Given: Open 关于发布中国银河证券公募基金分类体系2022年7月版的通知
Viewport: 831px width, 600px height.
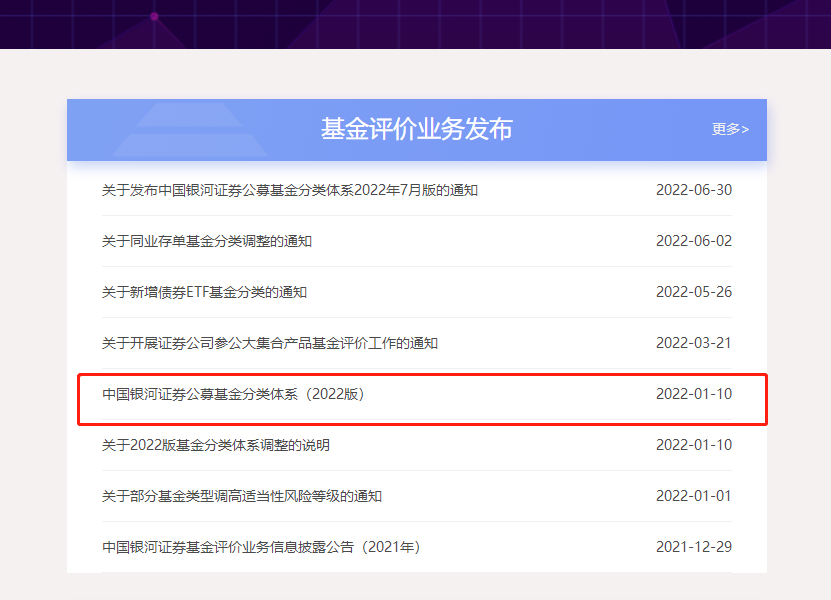Looking at the screenshot, I should point(290,190).
